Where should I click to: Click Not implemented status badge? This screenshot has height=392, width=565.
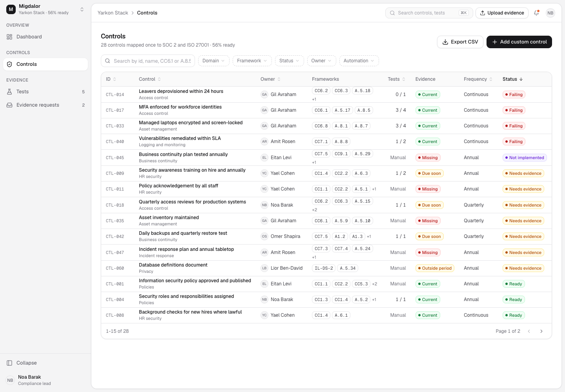point(525,158)
